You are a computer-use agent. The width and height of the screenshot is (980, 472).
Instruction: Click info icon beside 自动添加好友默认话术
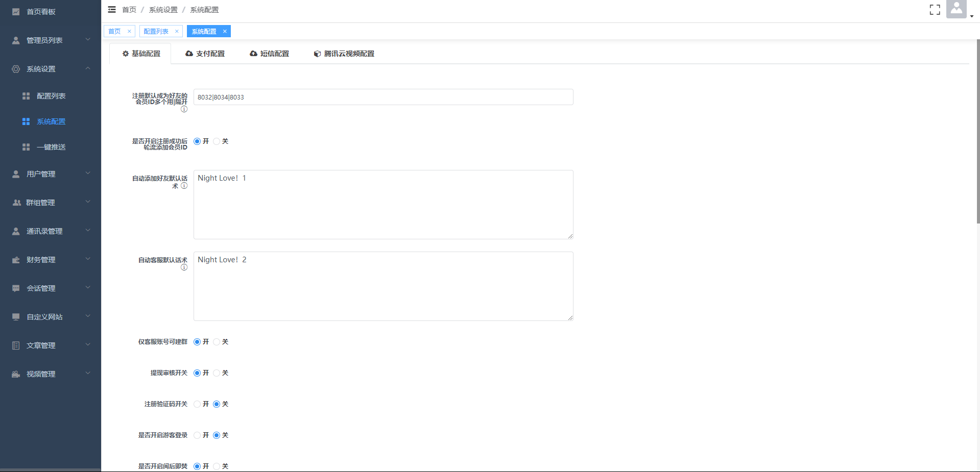click(x=184, y=186)
